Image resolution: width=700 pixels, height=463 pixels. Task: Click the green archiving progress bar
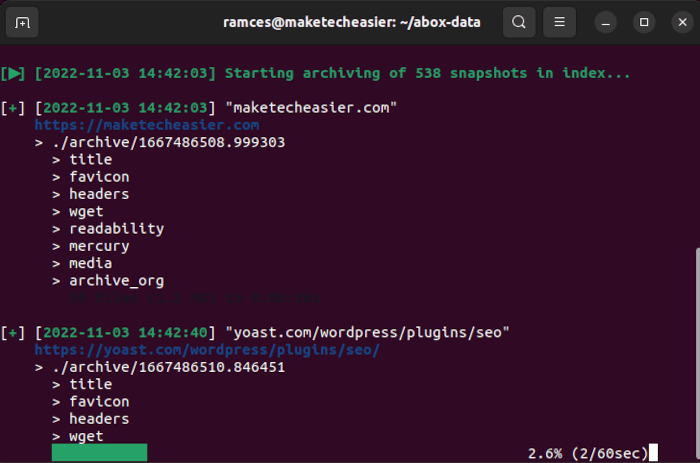tap(100, 452)
